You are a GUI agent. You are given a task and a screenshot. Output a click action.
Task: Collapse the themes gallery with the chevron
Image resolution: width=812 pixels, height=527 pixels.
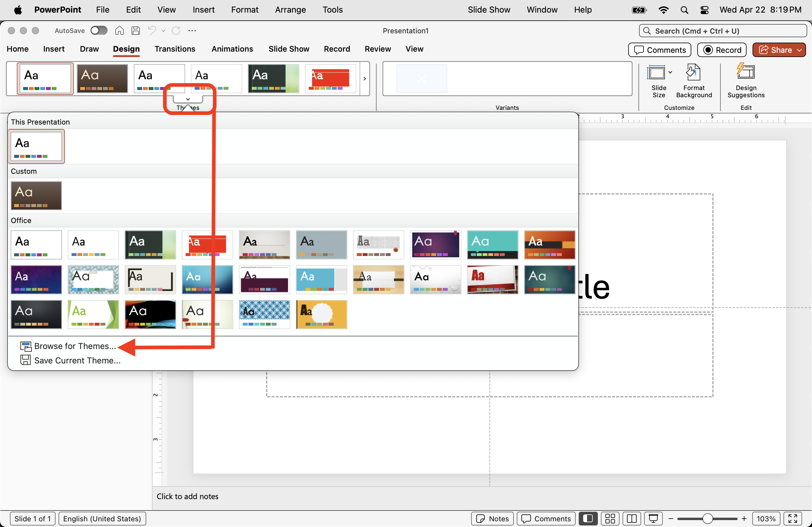(188, 99)
